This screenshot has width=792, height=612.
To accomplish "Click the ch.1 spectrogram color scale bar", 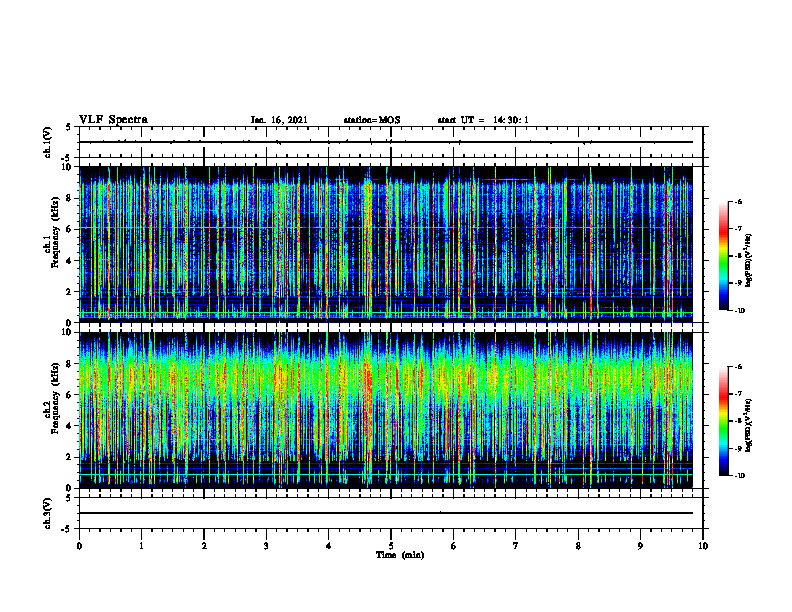I will (x=724, y=256).
